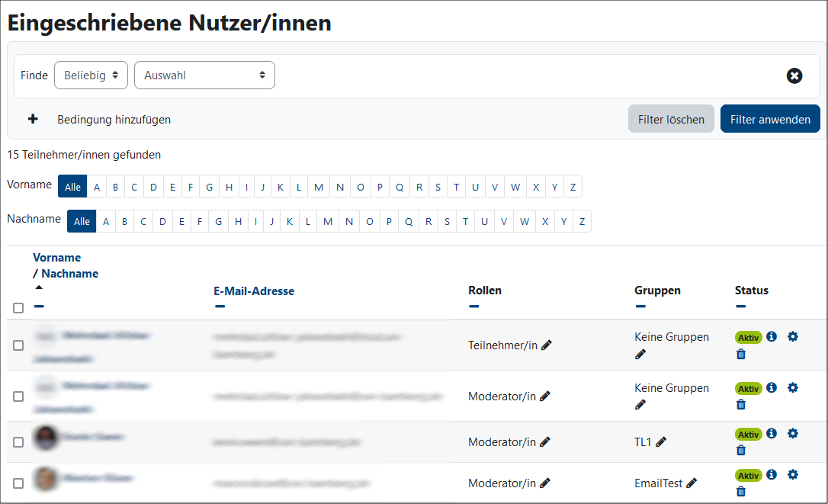This screenshot has height=504, width=828.
Task: Filter Vorname by letter M
Action: pos(319,187)
